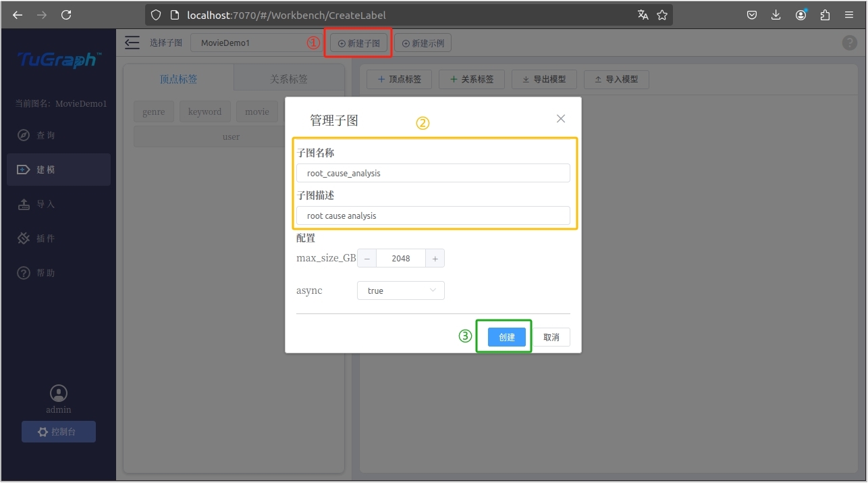The height and width of the screenshot is (483, 868).
Task: Switch to the 关系标签 tab
Action: tap(288, 79)
